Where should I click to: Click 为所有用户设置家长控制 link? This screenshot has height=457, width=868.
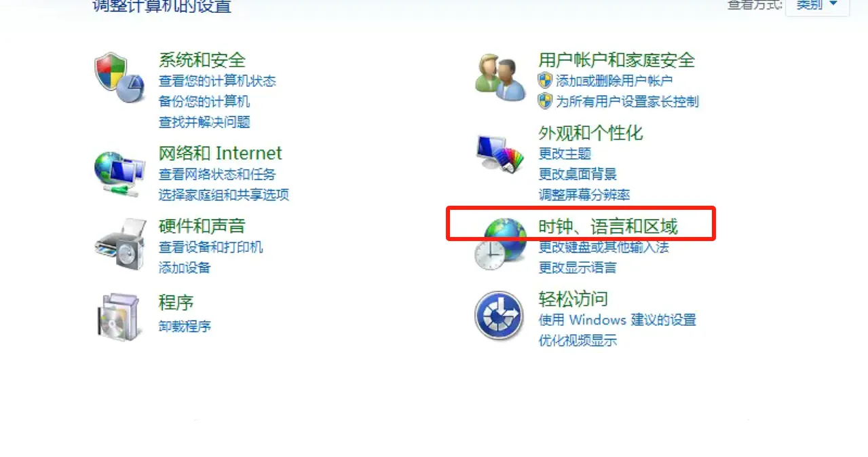tap(627, 102)
